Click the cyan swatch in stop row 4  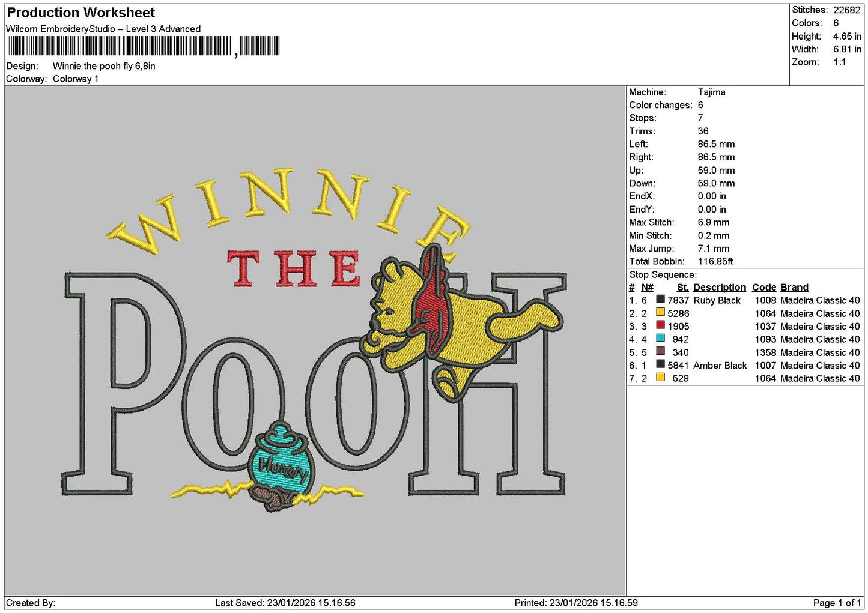tap(660, 338)
